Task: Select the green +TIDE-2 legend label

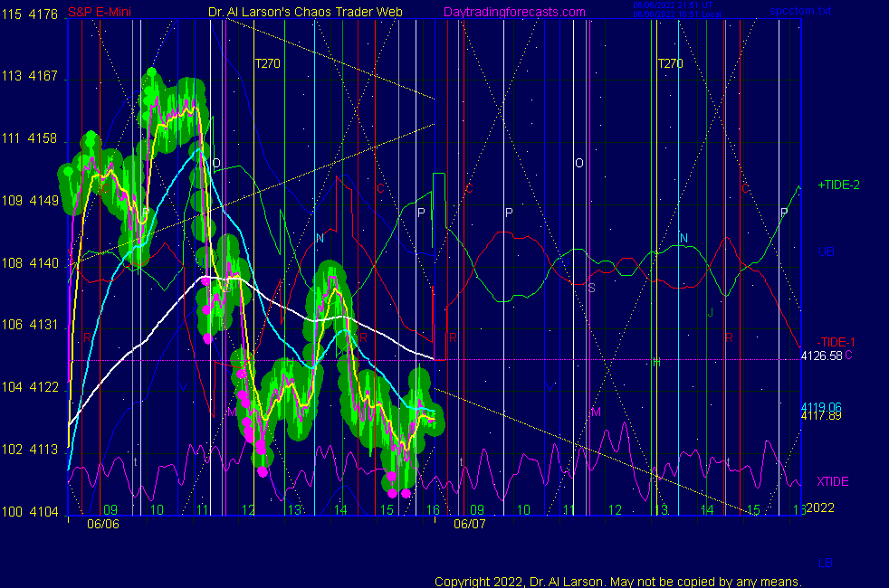Action: pos(838,185)
